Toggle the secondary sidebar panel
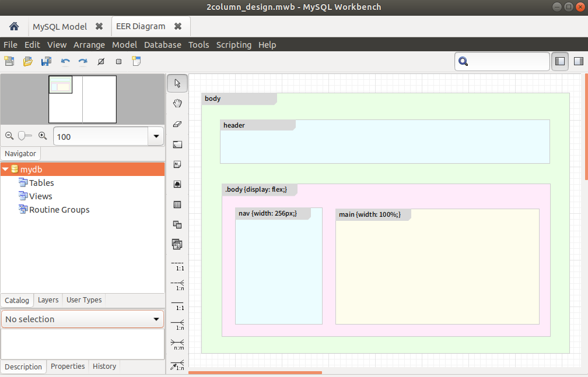 (x=578, y=61)
